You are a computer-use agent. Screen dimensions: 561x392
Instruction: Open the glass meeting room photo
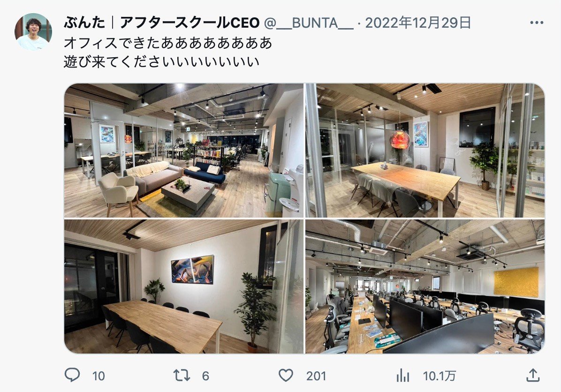(x=425, y=151)
